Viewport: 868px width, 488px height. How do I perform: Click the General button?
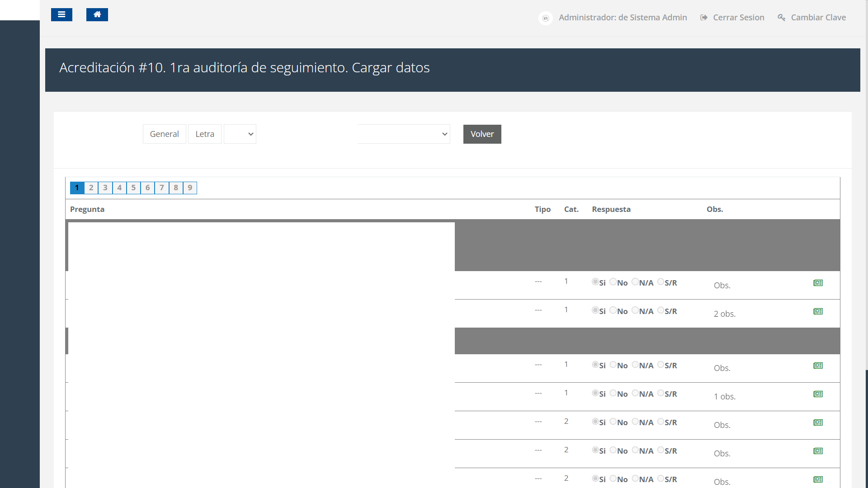tap(165, 134)
